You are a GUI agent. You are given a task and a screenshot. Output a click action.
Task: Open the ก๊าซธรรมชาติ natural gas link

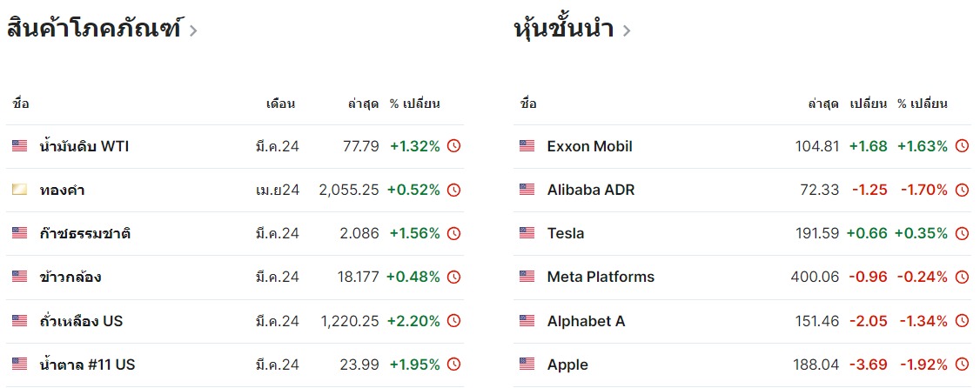coord(84,234)
